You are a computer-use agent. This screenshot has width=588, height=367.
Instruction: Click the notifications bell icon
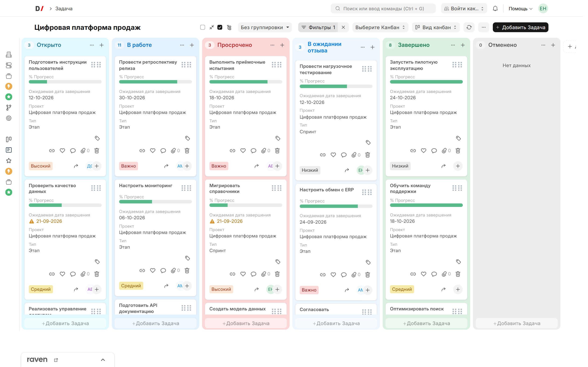[495, 8]
